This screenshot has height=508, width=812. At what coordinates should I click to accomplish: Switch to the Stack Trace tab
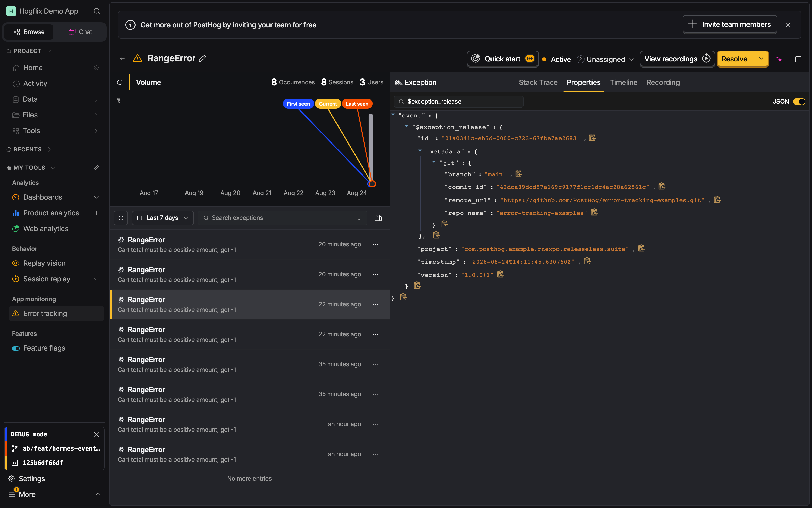[x=538, y=82]
